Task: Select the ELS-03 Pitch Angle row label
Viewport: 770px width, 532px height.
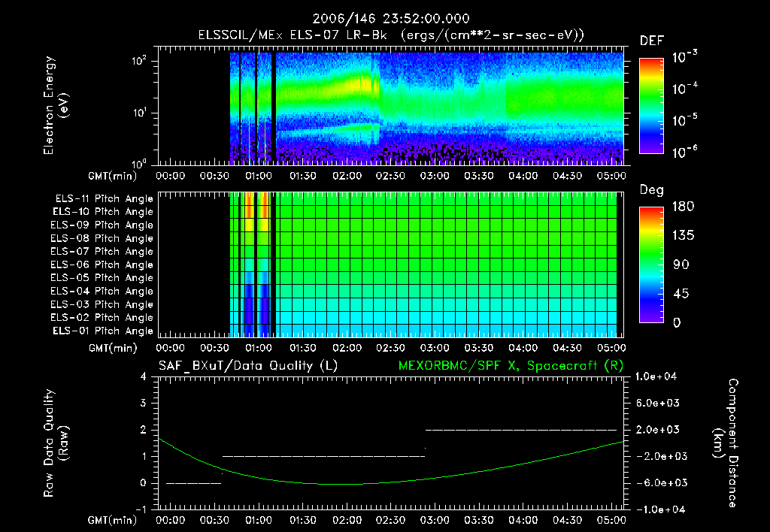Action: tap(102, 304)
